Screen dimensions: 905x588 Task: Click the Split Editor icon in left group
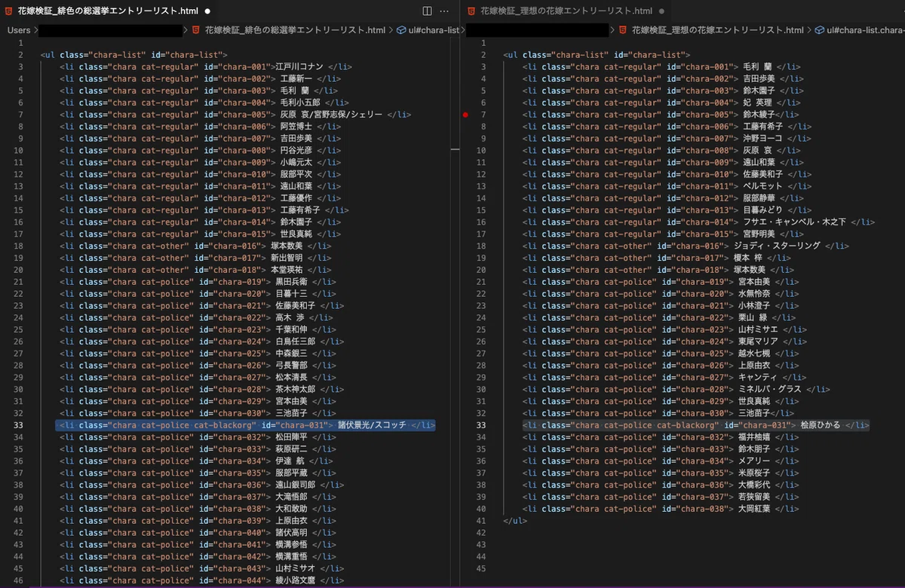427,11
